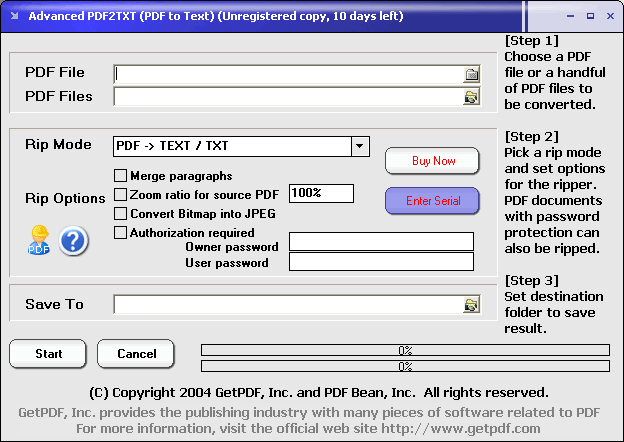The image size is (624, 442).
Task: Select the PDF -> TEXT / TXT combo box
Action: coord(232,146)
